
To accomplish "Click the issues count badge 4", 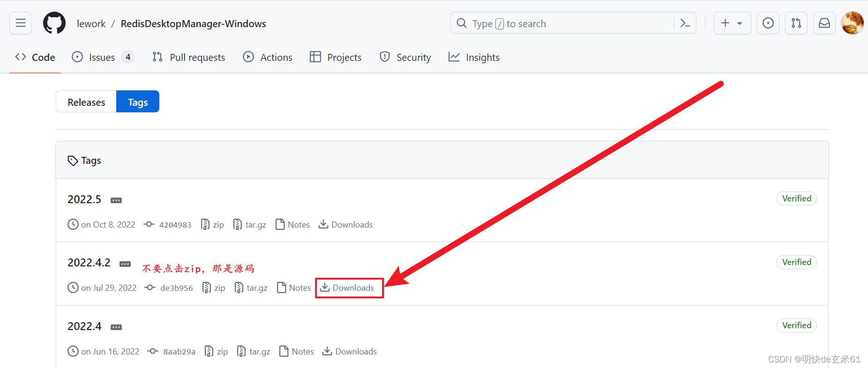I will point(128,57).
